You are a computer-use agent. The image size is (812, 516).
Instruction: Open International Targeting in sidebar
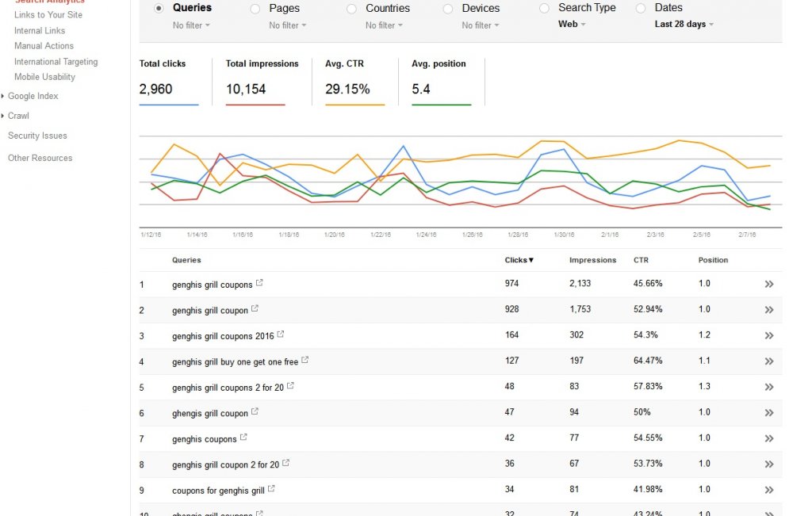click(56, 62)
